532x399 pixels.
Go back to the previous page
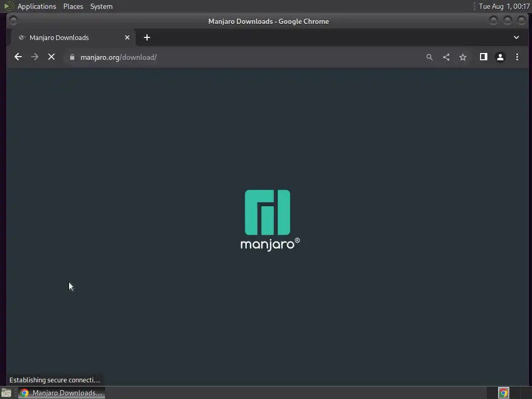click(x=18, y=57)
